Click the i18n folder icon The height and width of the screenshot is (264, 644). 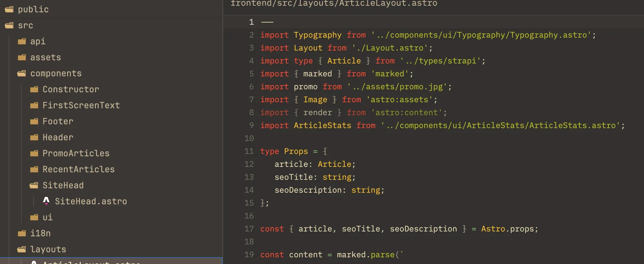click(x=22, y=234)
